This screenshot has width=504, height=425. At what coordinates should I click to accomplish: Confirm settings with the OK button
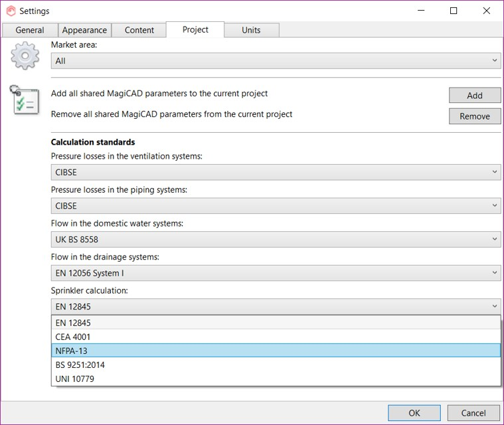tap(414, 412)
